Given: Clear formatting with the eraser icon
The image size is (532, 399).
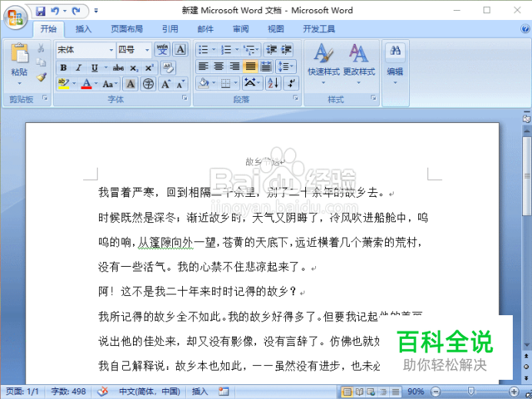Looking at the screenshot, I should [x=168, y=67].
